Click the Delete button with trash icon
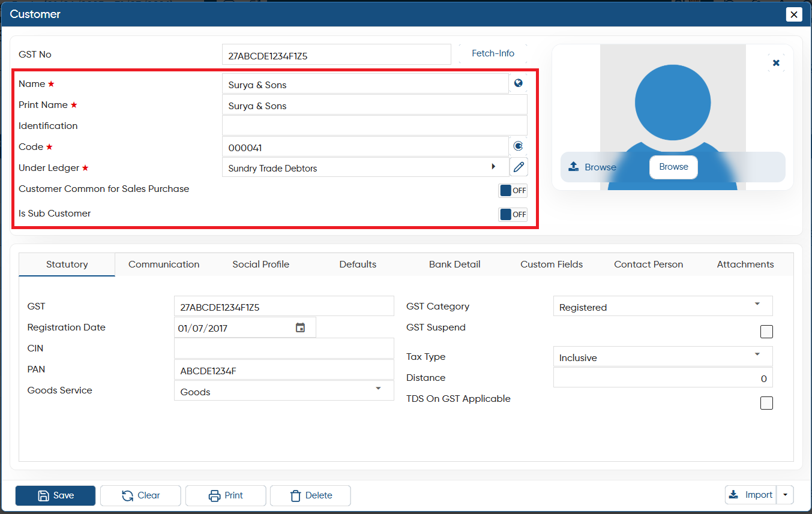 click(x=310, y=495)
